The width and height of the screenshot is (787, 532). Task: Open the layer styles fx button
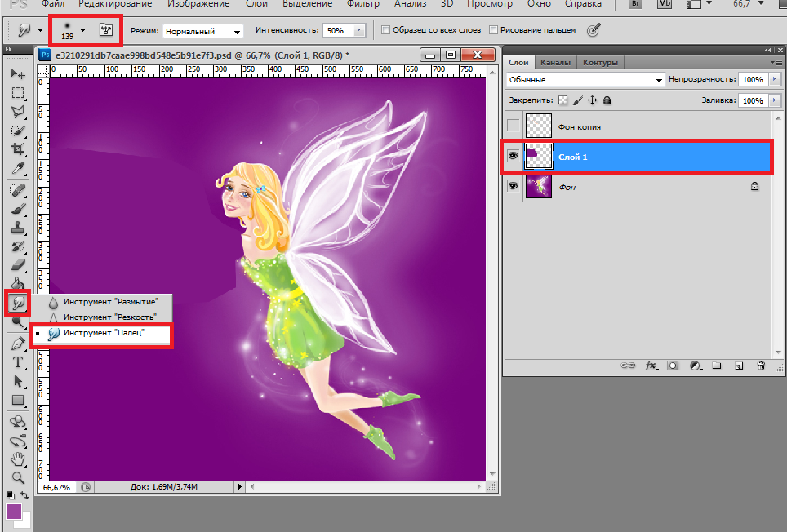[x=651, y=366]
